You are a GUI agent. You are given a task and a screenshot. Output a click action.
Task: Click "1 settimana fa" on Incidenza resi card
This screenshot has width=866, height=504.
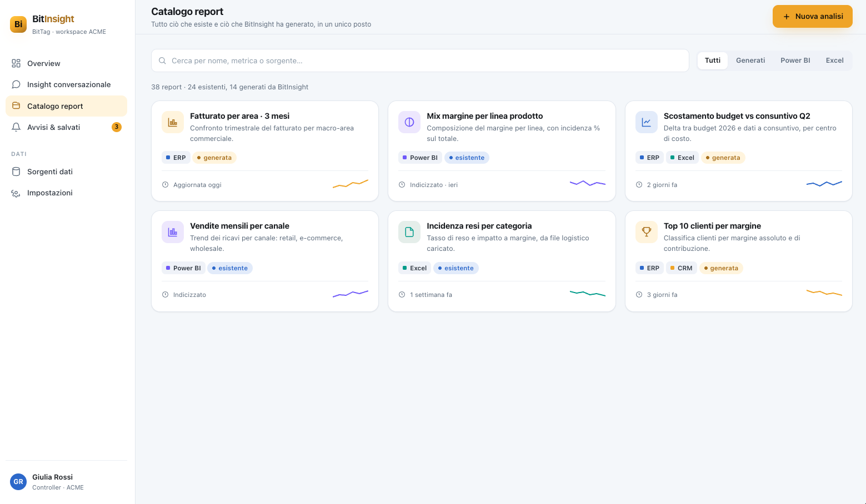(431, 295)
